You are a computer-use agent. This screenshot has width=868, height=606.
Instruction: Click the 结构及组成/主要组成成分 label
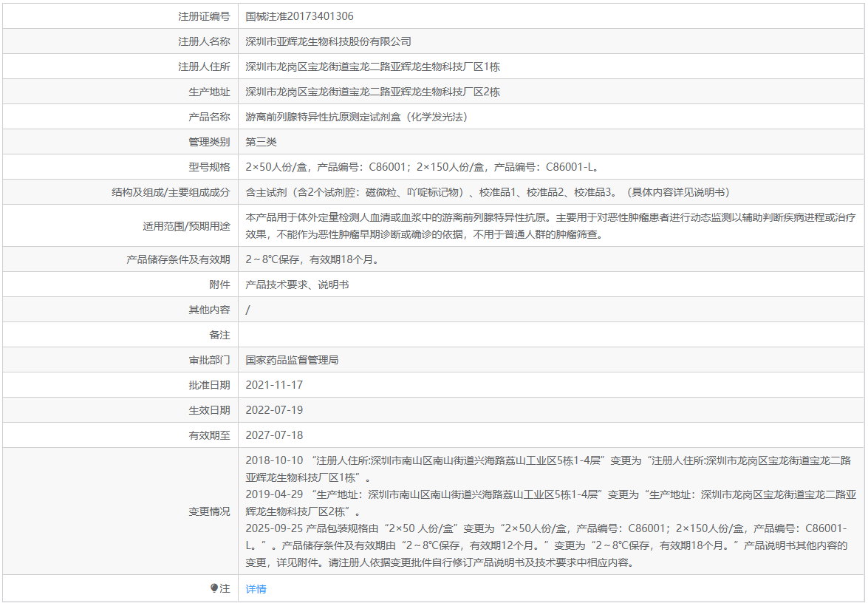point(171,192)
